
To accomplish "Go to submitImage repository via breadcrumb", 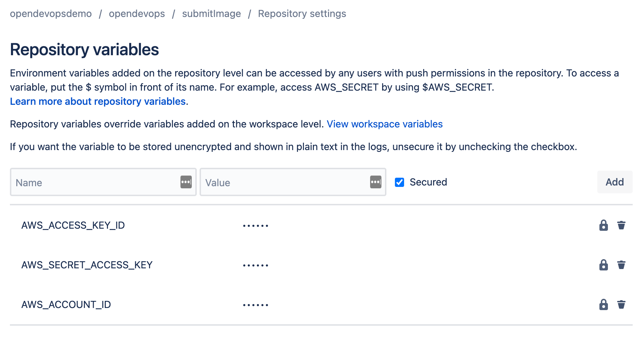I will 211,13.
